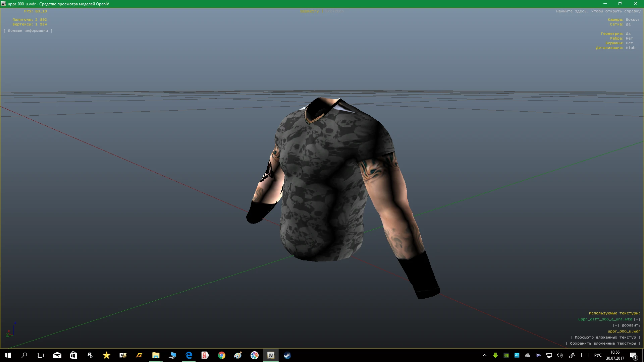Toggle the 'Сетка' grid setting

pos(628,24)
